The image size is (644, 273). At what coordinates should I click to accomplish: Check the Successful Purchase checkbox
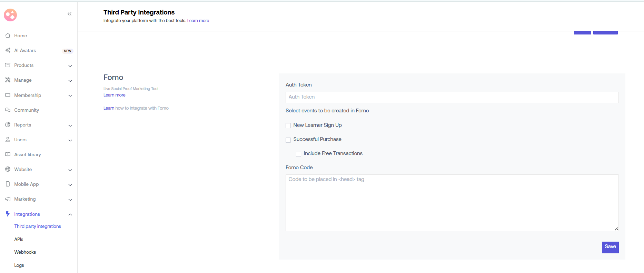click(288, 140)
